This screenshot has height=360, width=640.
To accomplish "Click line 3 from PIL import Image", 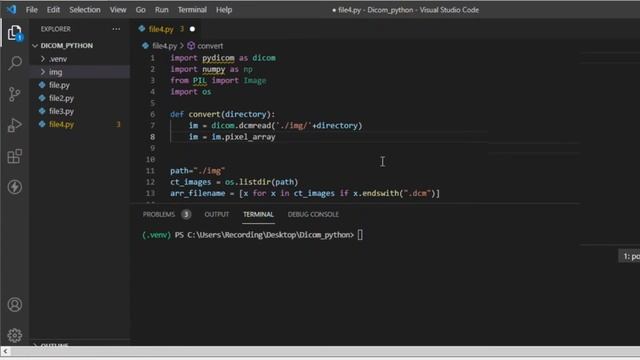I will (x=218, y=80).
